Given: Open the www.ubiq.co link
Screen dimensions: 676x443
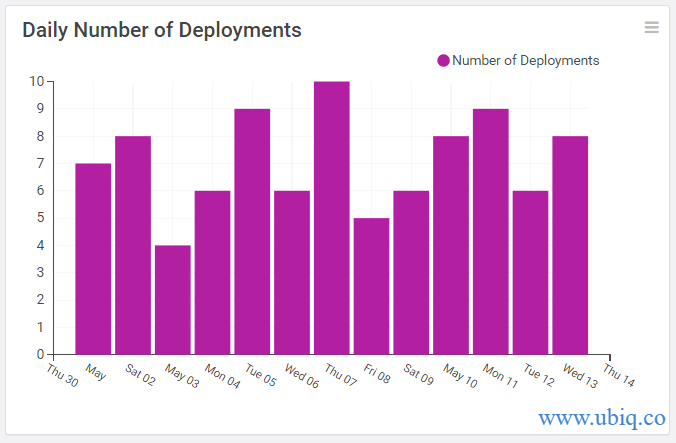Looking at the screenshot, I should [602, 418].
